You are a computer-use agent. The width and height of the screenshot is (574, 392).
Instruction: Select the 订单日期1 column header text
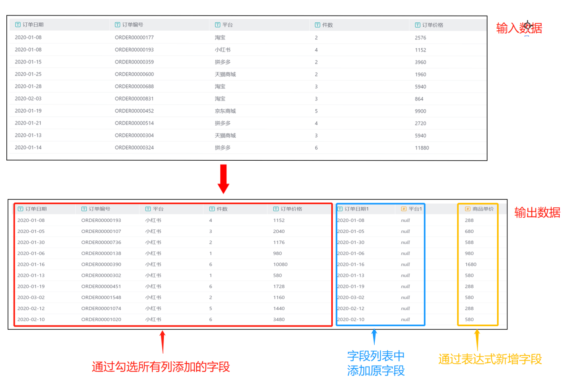click(x=356, y=209)
